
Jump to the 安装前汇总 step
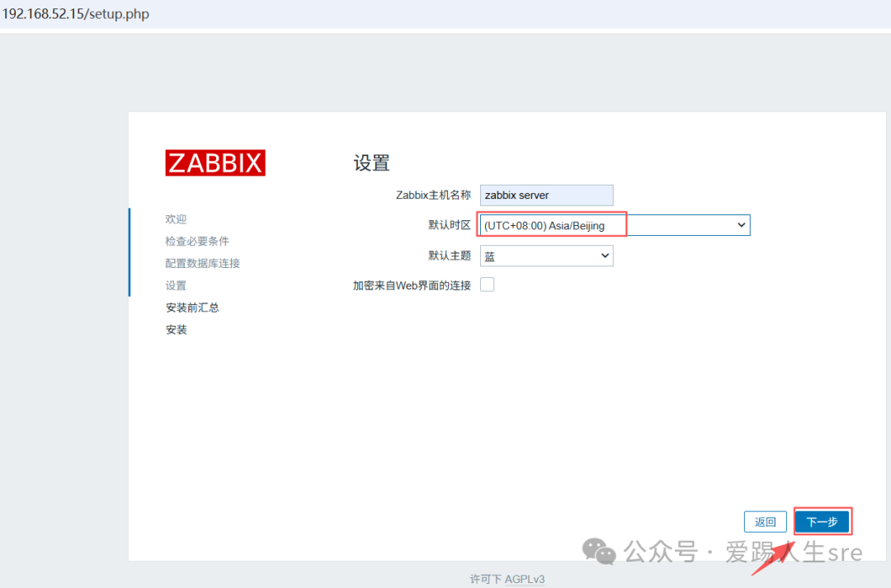pos(192,308)
